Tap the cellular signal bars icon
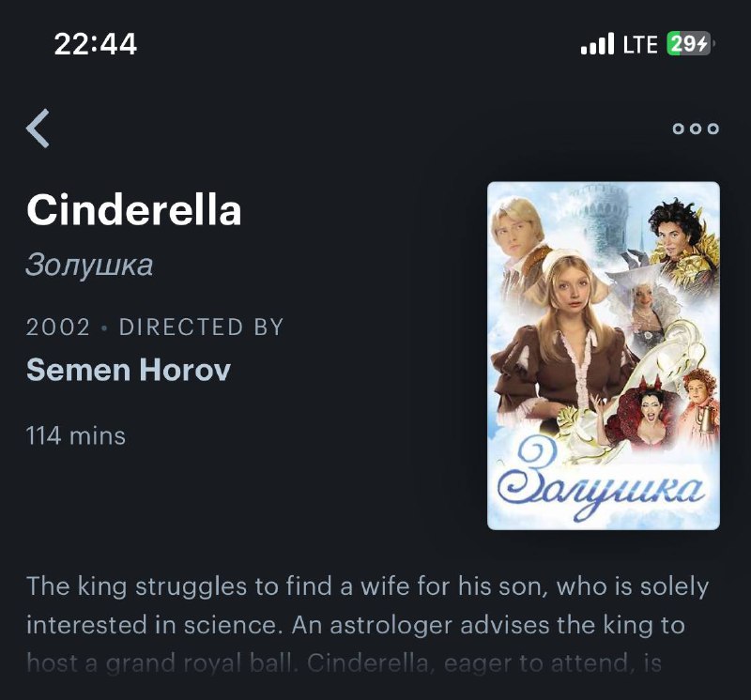This screenshot has width=751, height=700. (x=597, y=43)
